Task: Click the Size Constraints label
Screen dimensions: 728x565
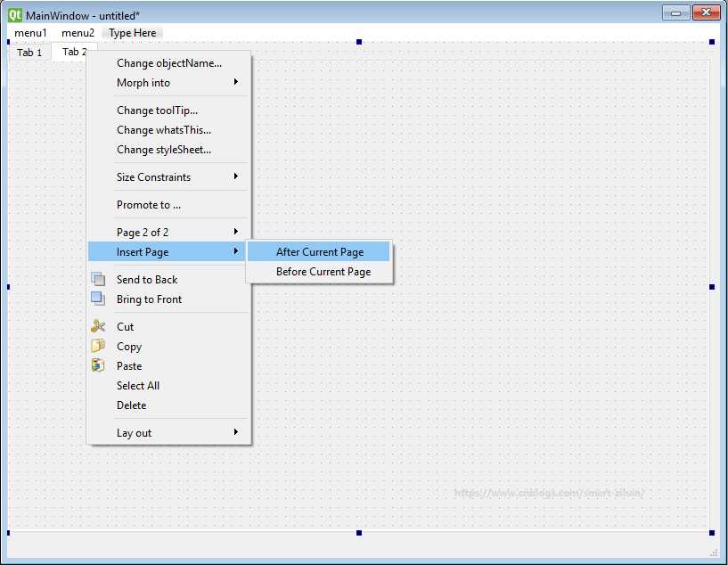Action: tap(153, 177)
